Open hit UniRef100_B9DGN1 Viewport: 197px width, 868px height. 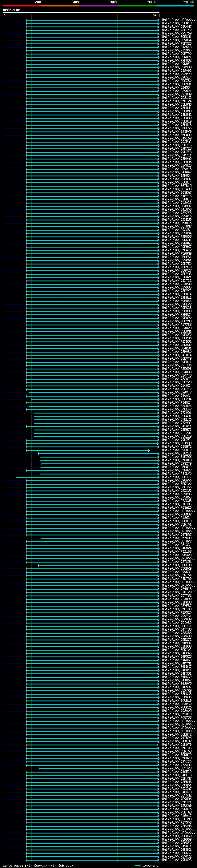point(177,37)
